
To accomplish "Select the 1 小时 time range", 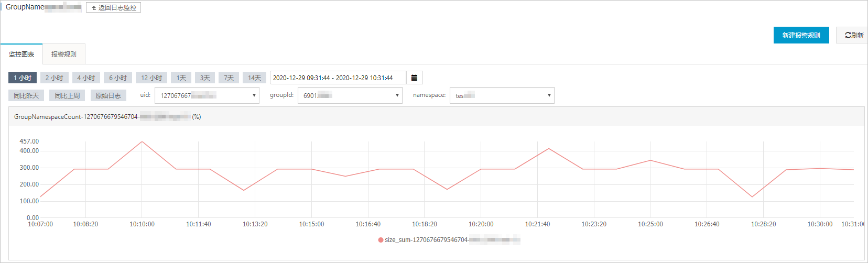I will coord(23,78).
